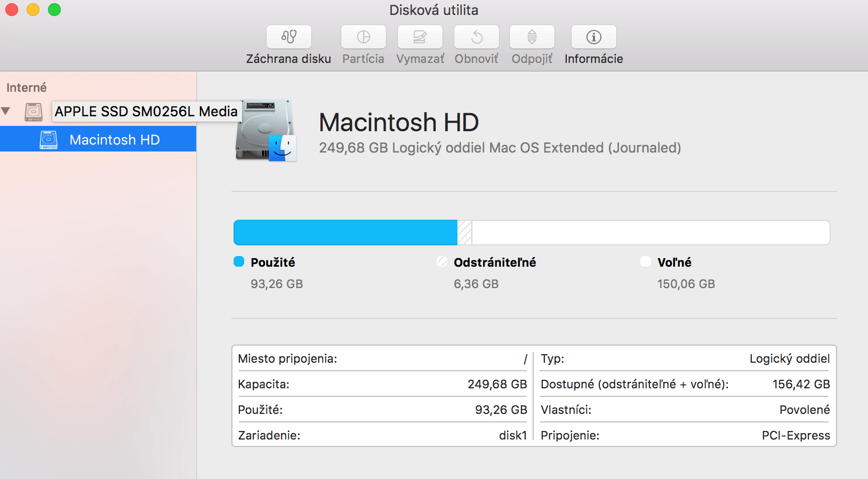This screenshot has width=868, height=479.
Task: Click the Typ Logický oddiel value
Action: point(790,358)
